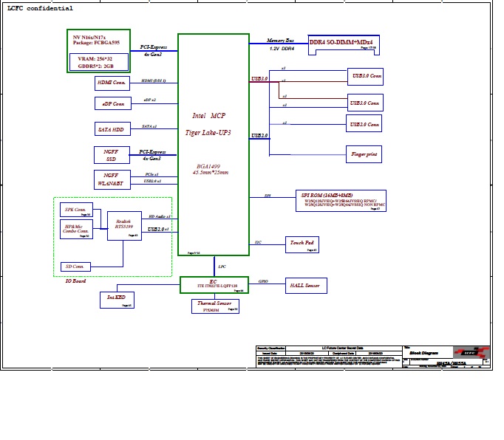Image resolution: width=504 pixels, height=440 pixels.
Task: Click the "SATA HDD" block
Action: 112,128
